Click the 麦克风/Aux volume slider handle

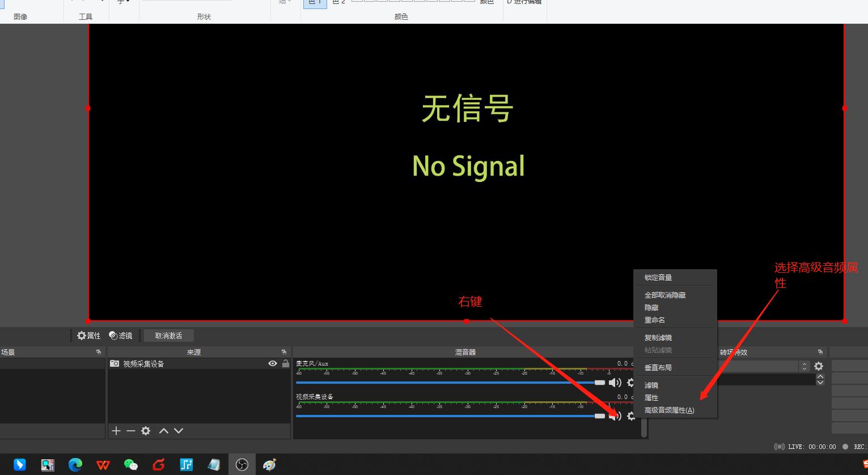(x=600, y=383)
